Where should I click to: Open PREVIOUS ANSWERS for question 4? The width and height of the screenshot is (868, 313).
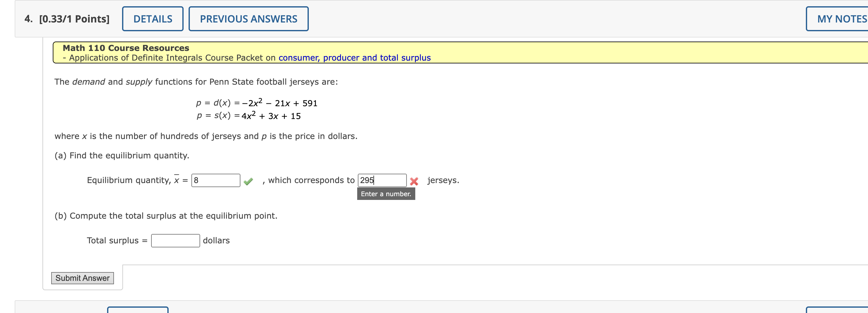click(x=248, y=19)
